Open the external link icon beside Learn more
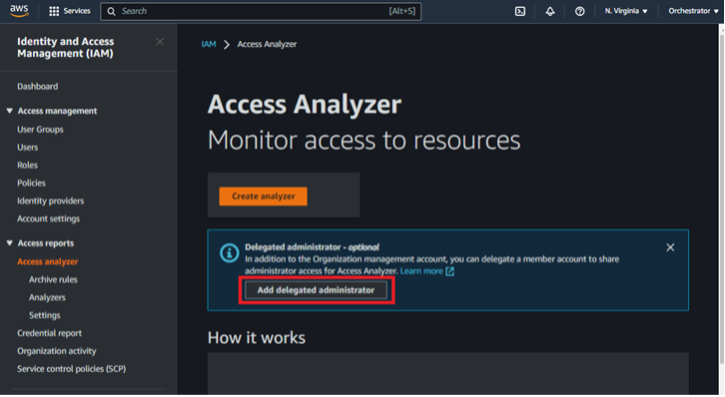Screen dimensions: 725x397 tap(450, 271)
